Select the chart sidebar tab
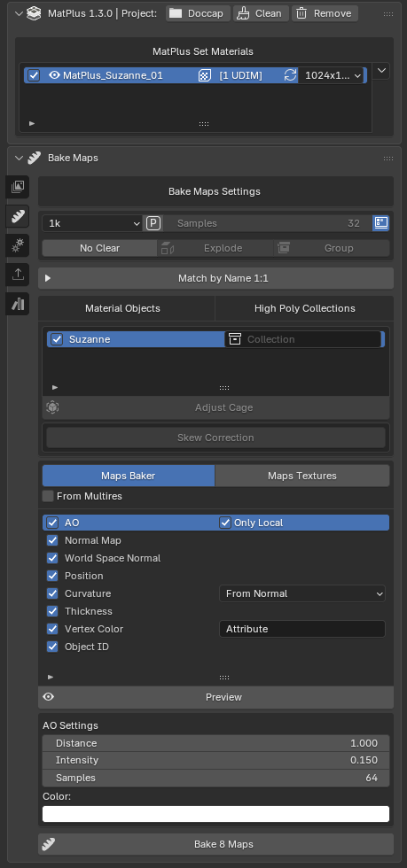407x868 pixels. [17, 303]
